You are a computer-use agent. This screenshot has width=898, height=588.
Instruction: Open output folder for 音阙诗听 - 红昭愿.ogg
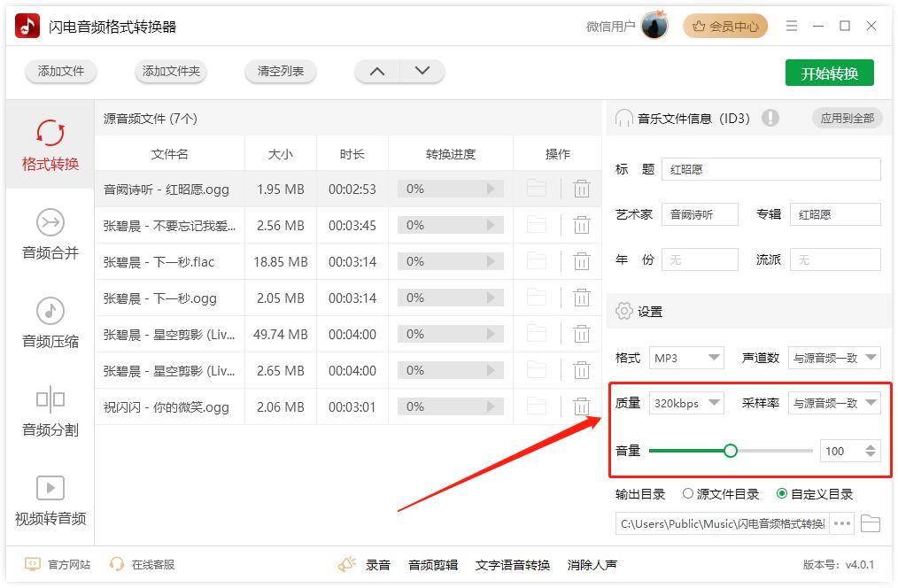click(537, 189)
